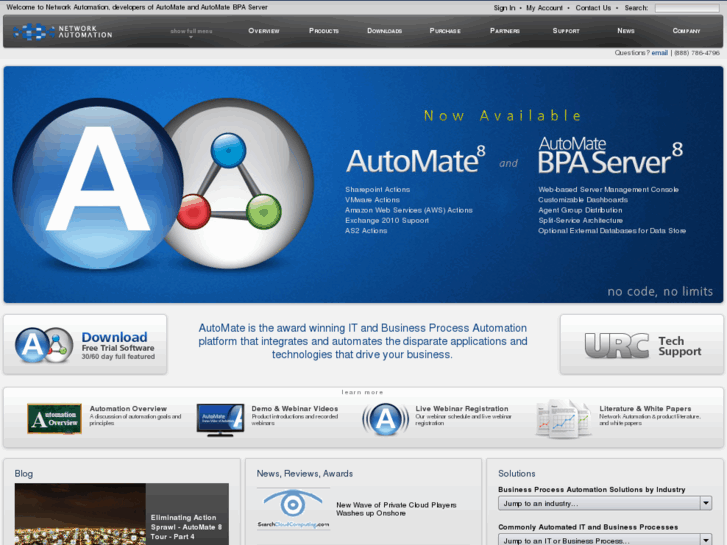Open the Jump to an industry dropdown
The image size is (727, 545).
[x=605, y=503]
